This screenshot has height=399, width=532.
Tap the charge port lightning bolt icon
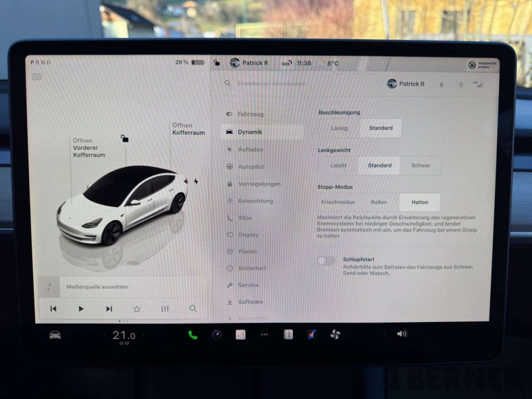pos(196,181)
